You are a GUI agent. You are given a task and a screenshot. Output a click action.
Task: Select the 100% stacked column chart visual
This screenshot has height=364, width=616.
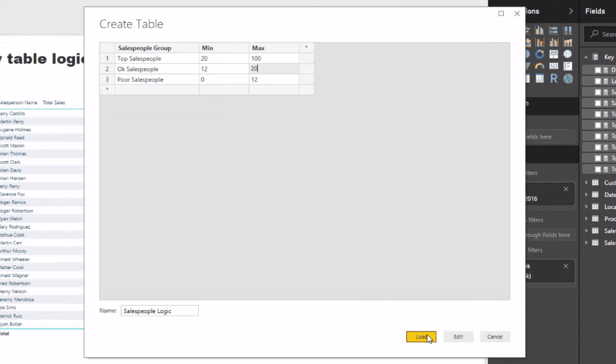(x=568, y=30)
